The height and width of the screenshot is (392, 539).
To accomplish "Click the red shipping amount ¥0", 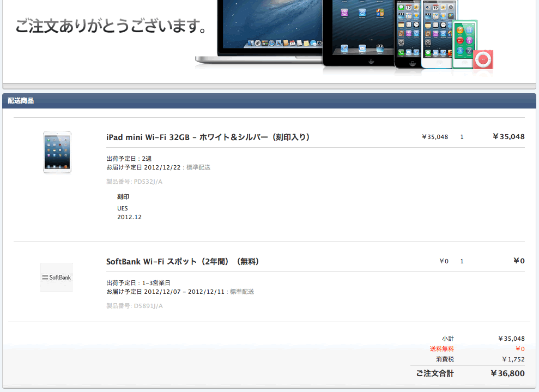I will (x=520, y=349).
